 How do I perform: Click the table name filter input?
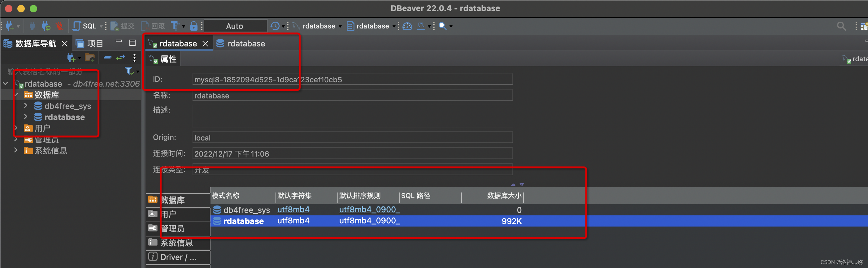click(64, 71)
